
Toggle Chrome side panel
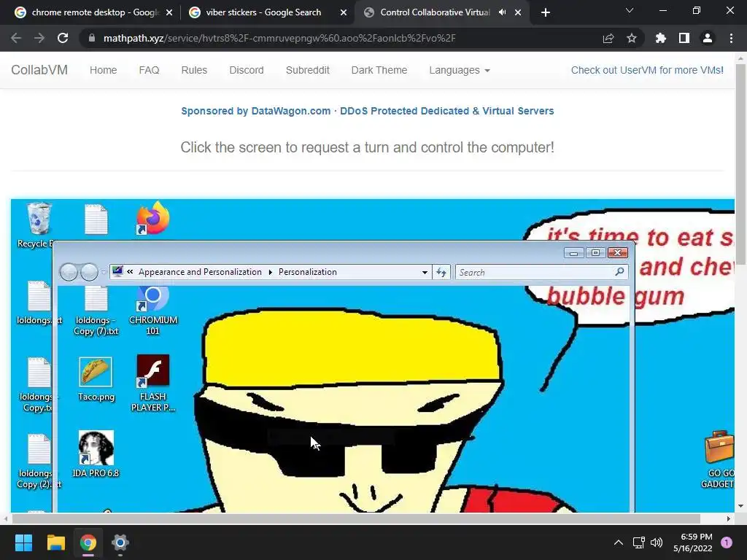(684, 38)
